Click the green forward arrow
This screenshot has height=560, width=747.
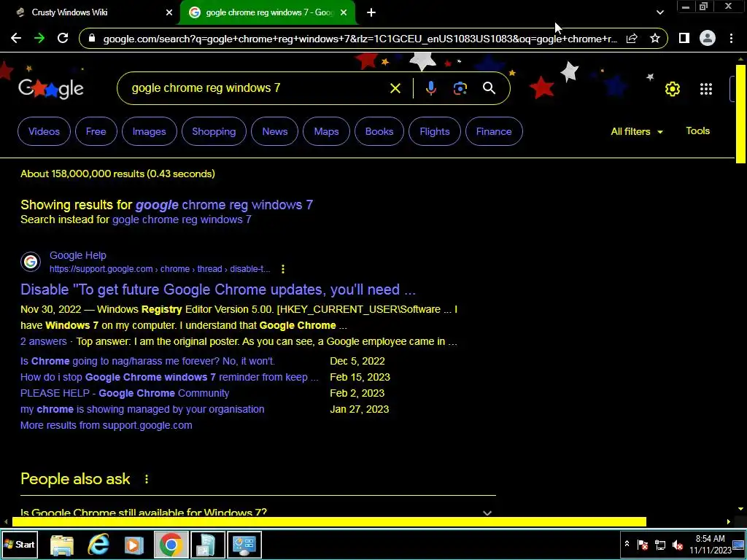(39, 38)
